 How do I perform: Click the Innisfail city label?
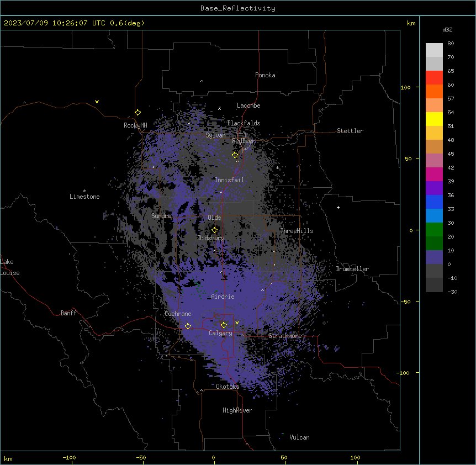coord(229,180)
